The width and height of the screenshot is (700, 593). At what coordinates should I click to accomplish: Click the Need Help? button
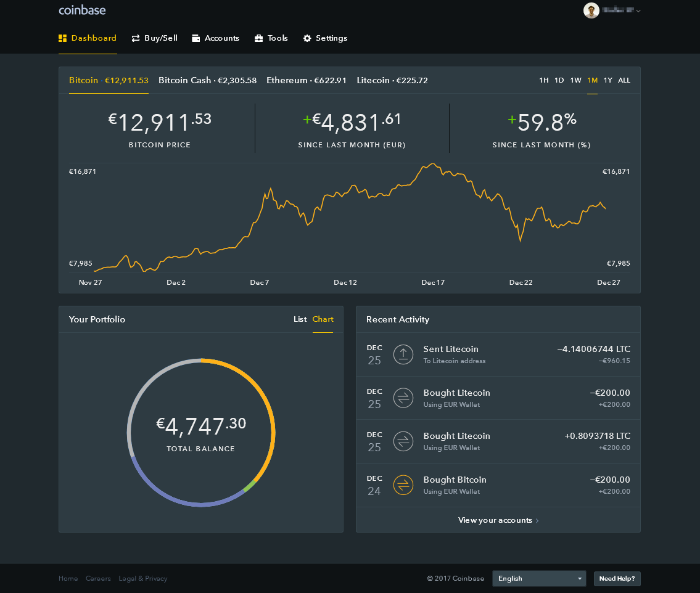click(x=617, y=578)
